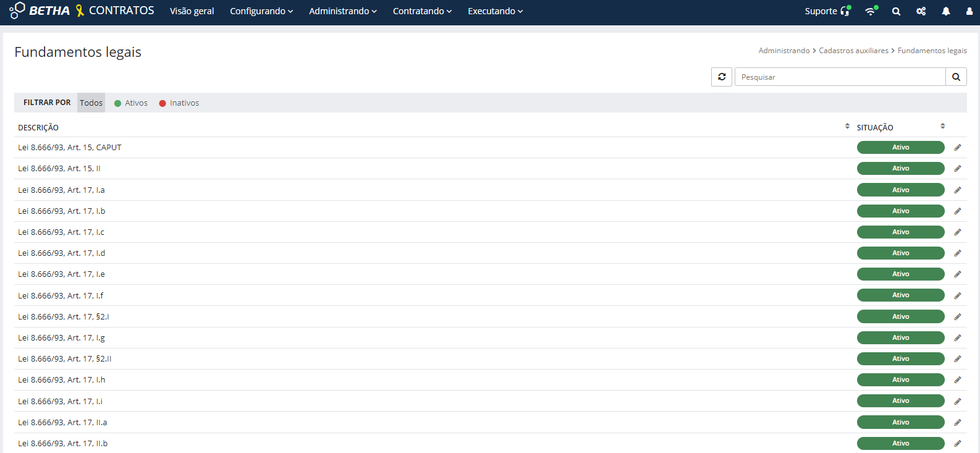Click inside the Pesquisar search field

pos(840,77)
